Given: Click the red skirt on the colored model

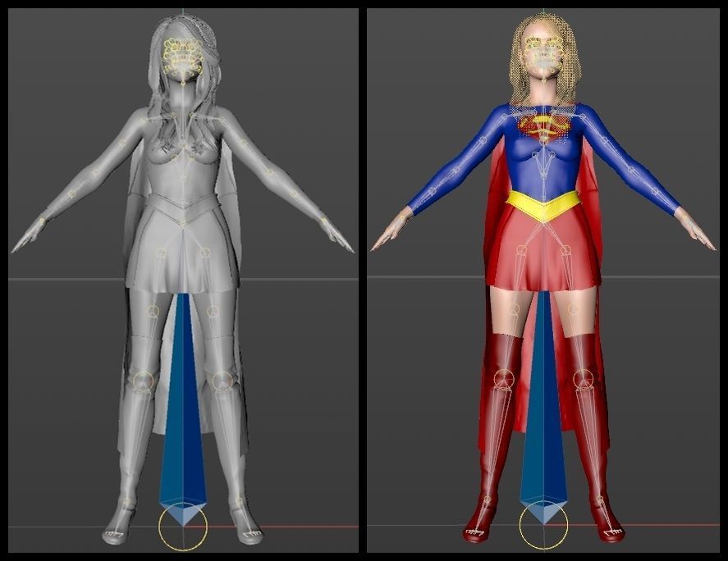Looking at the screenshot, I should click(x=543, y=251).
